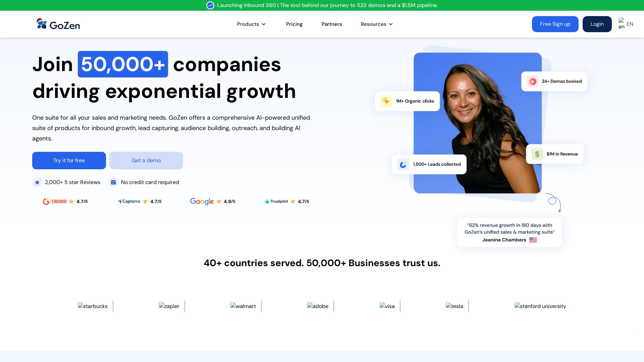Click the Free Sign up button

(555, 24)
